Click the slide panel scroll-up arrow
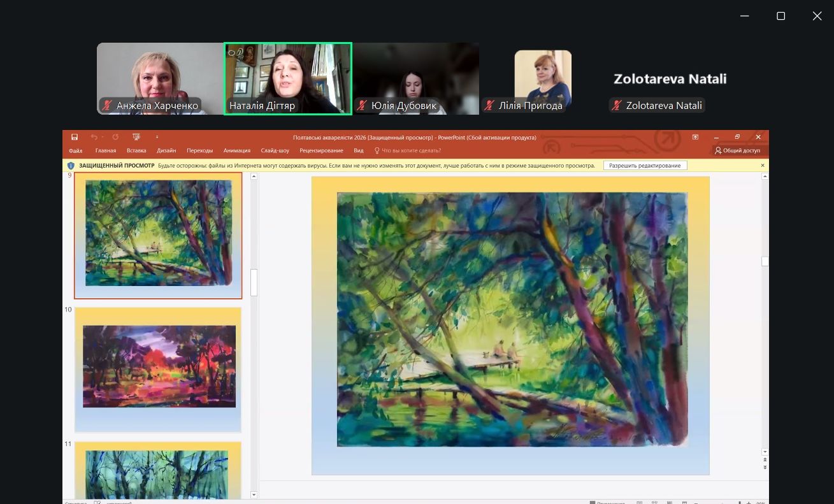Screen dimensions: 834x504 [254, 177]
